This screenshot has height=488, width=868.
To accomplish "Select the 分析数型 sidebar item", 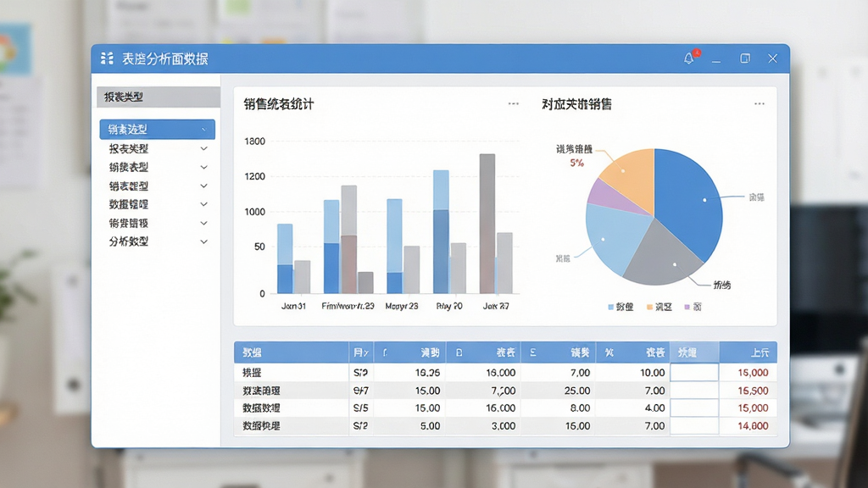I will (129, 241).
